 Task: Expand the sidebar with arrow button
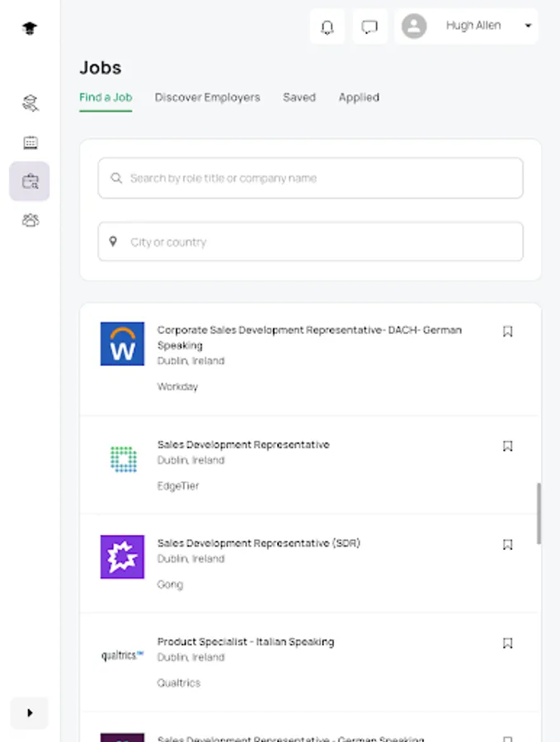coord(30,713)
